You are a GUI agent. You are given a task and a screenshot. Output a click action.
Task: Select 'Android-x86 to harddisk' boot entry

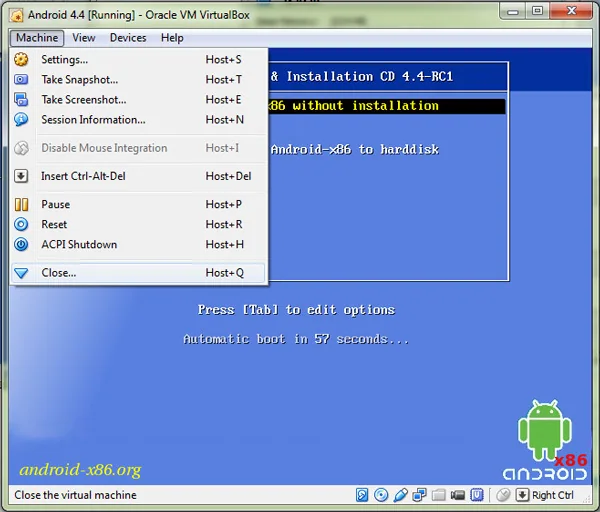[x=355, y=149]
